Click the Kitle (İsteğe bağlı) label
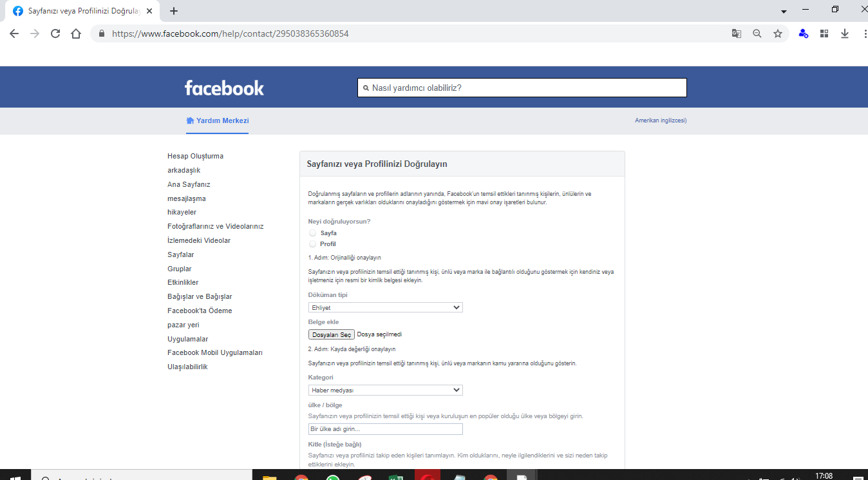The image size is (868, 480). tap(335, 444)
